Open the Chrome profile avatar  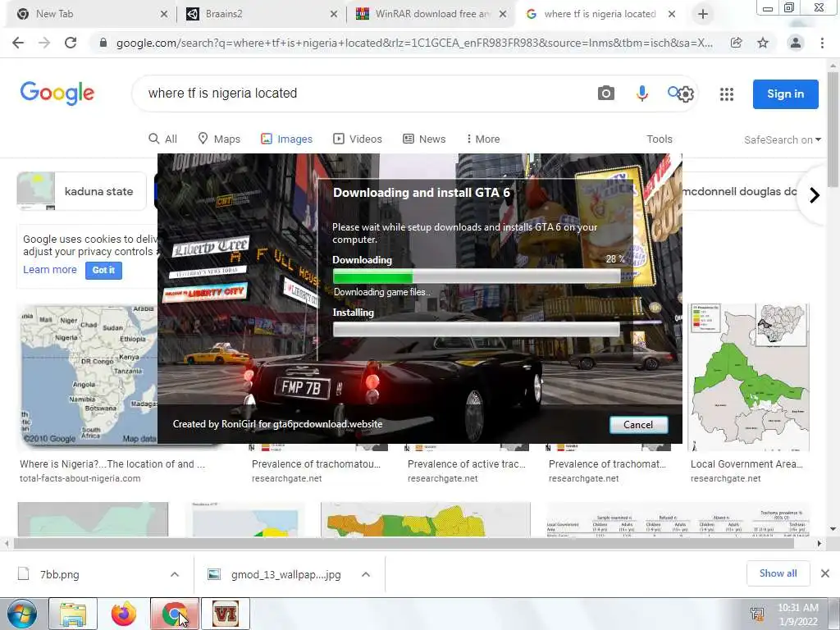(796, 43)
